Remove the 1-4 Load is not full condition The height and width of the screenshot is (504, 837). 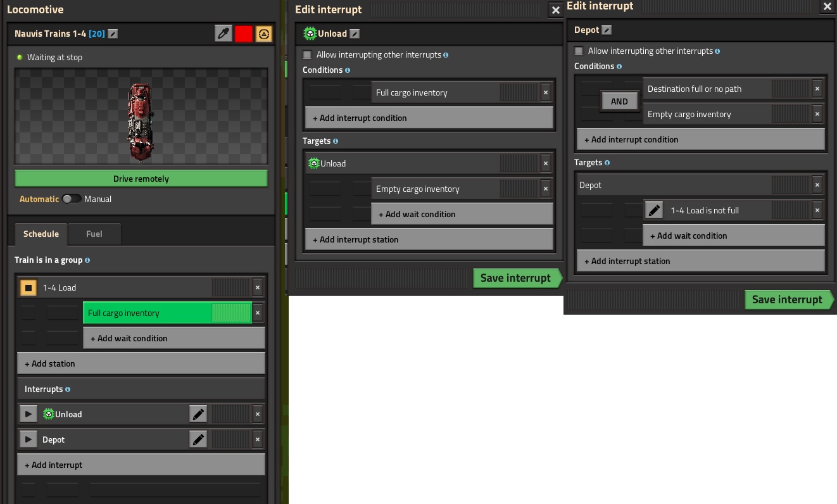pos(817,210)
